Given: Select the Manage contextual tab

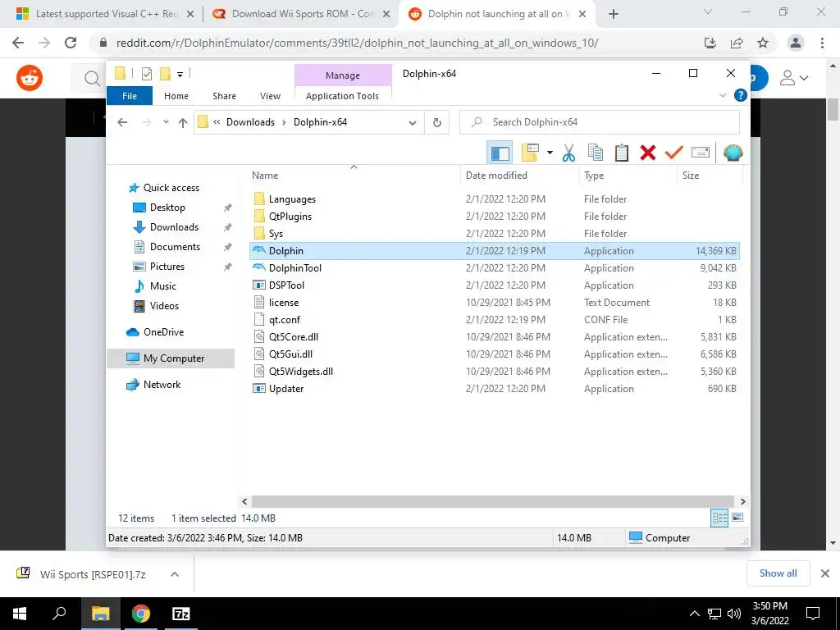Looking at the screenshot, I should click(x=343, y=75).
